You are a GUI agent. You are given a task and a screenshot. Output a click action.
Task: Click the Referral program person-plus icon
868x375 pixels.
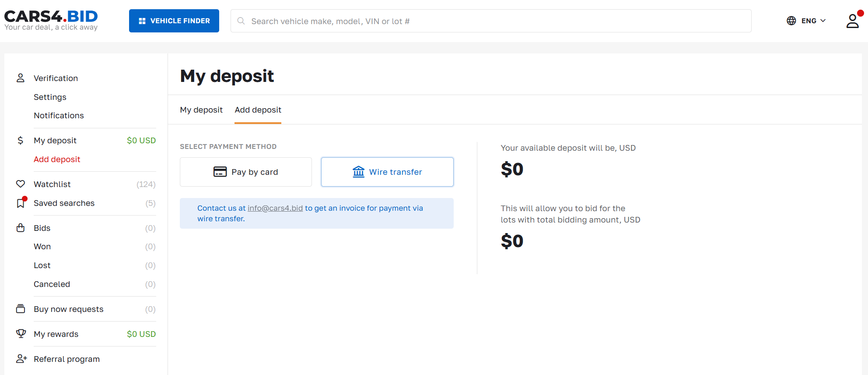(x=21, y=359)
